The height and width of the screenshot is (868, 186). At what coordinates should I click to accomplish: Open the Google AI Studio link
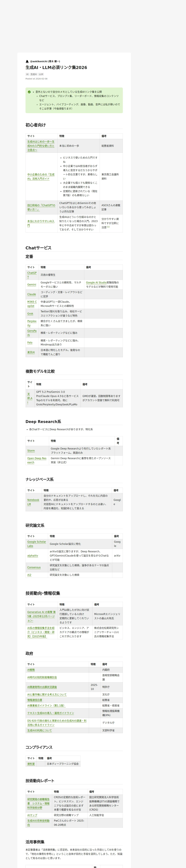96,282
